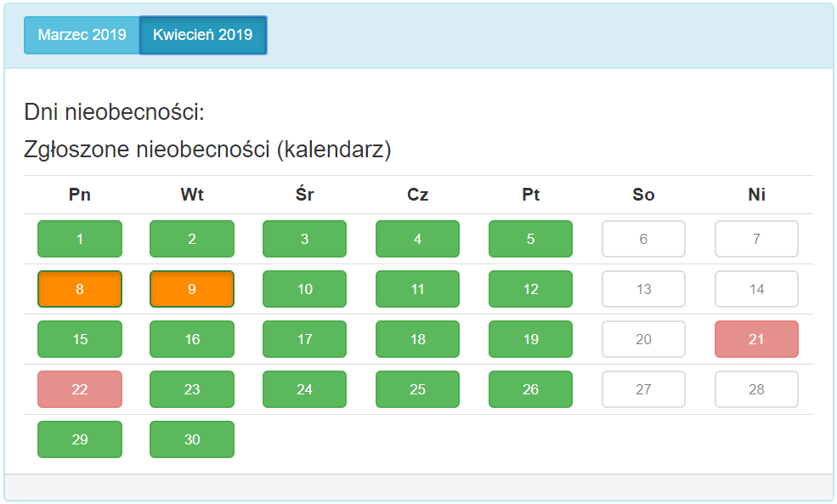
Task: Toggle orange day 9 absence
Action: (x=192, y=289)
